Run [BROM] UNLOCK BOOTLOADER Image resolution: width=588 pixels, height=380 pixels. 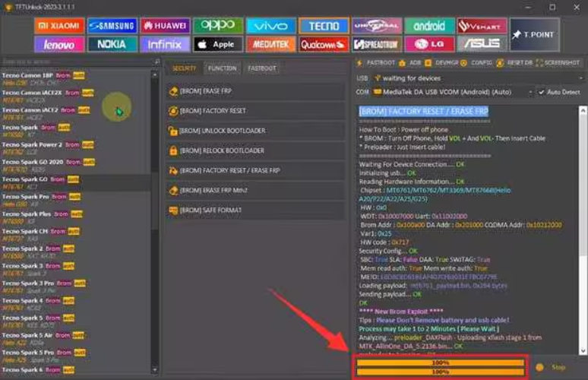tap(254, 131)
